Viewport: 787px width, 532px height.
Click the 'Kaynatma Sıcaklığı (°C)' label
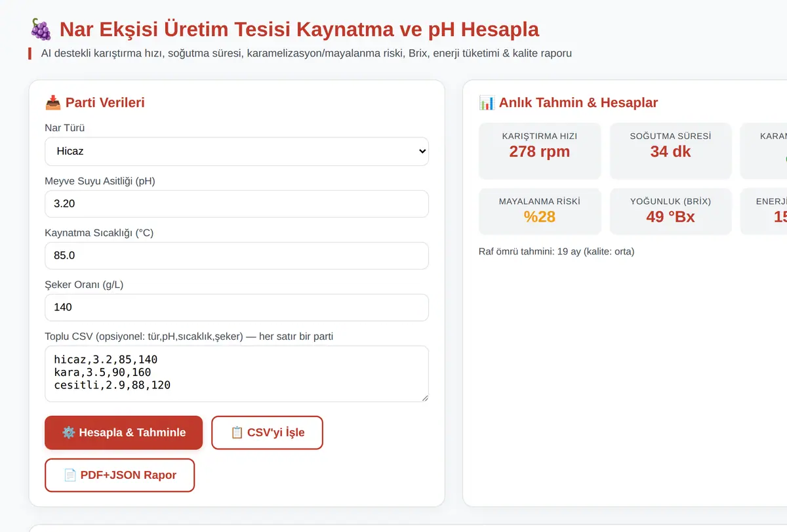[99, 233]
